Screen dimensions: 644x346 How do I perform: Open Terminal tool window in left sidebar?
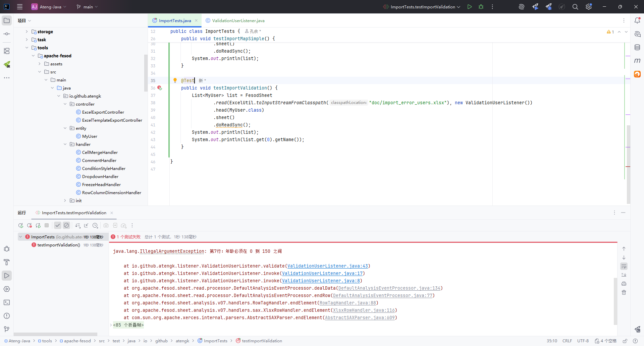7,302
